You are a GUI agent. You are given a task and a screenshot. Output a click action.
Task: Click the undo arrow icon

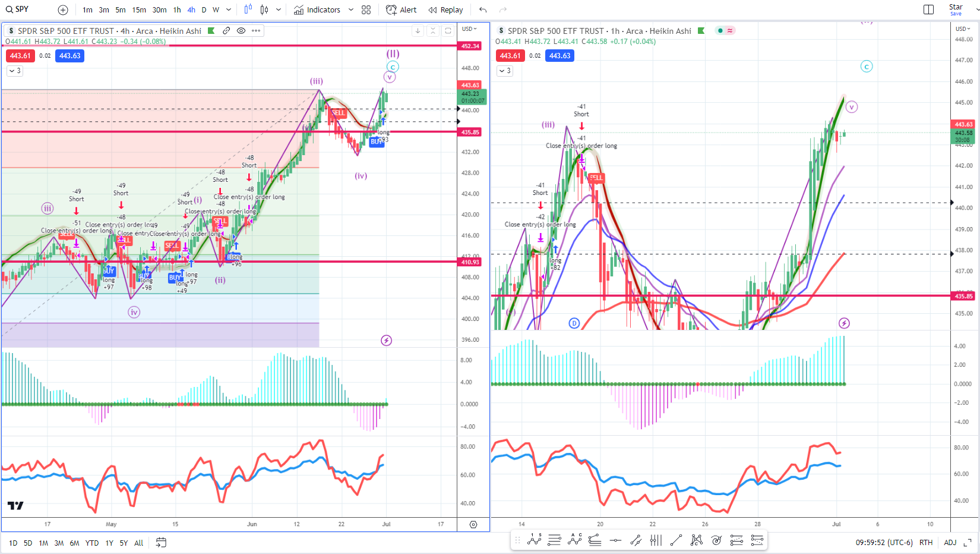[483, 10]
